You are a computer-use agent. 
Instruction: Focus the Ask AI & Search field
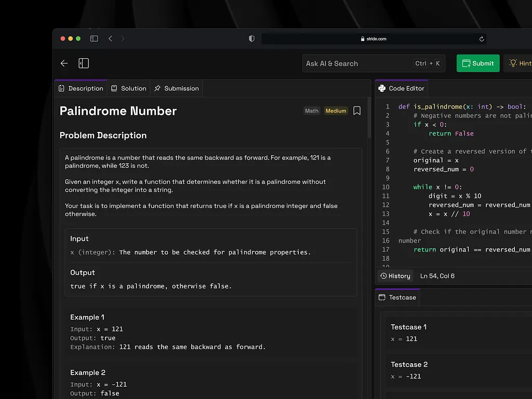tap(374, 63)
